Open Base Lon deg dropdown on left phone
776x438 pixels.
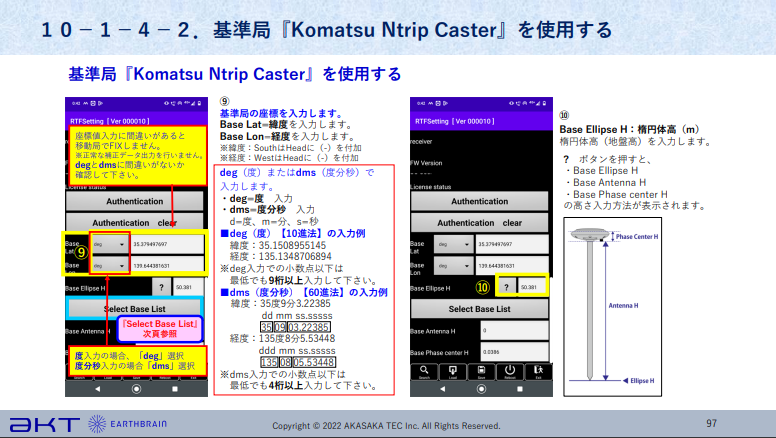point(110,266)
